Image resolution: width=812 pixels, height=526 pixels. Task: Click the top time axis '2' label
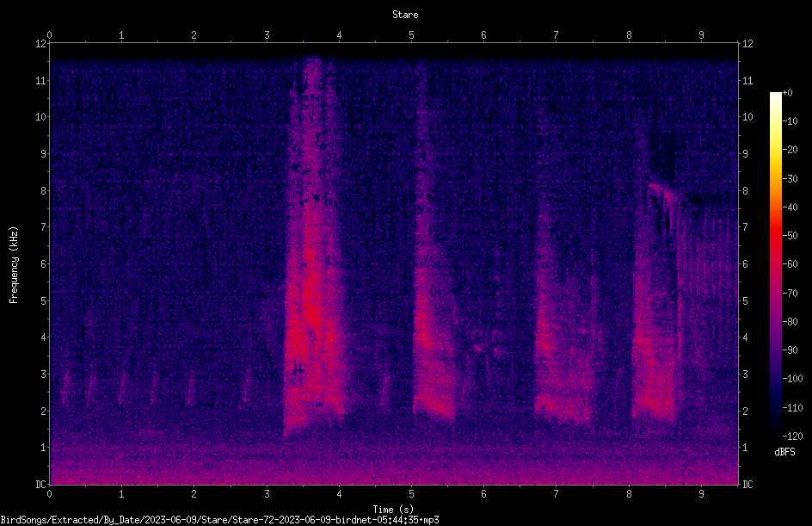click(x=194, y=34)
